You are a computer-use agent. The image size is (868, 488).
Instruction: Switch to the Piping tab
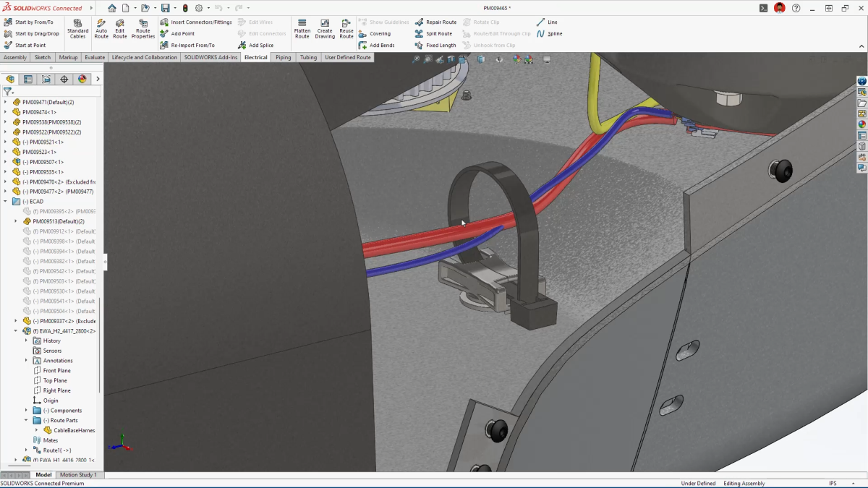coord(283,57)
